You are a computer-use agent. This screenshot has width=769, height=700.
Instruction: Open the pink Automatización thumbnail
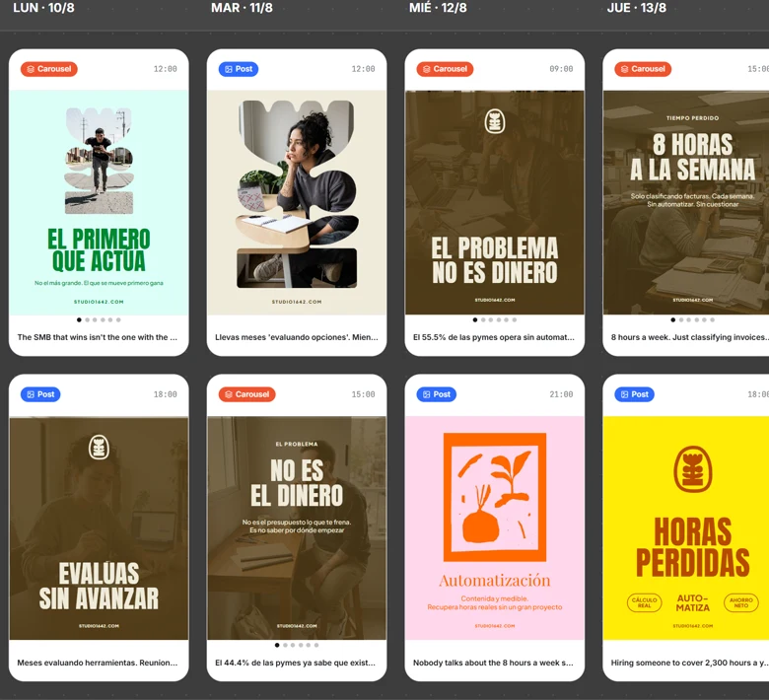click(x=494, y=527)
